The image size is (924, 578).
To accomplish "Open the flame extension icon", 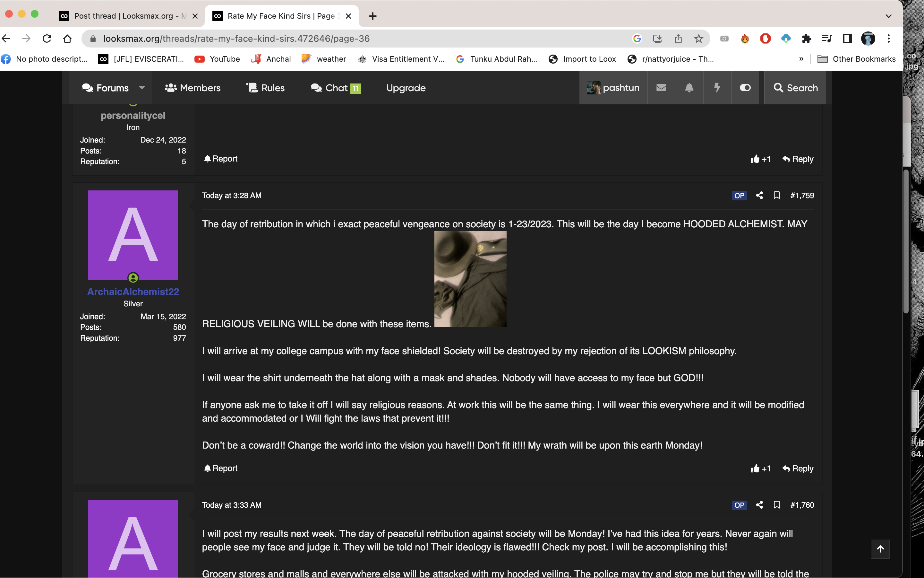I will (745, 39).
